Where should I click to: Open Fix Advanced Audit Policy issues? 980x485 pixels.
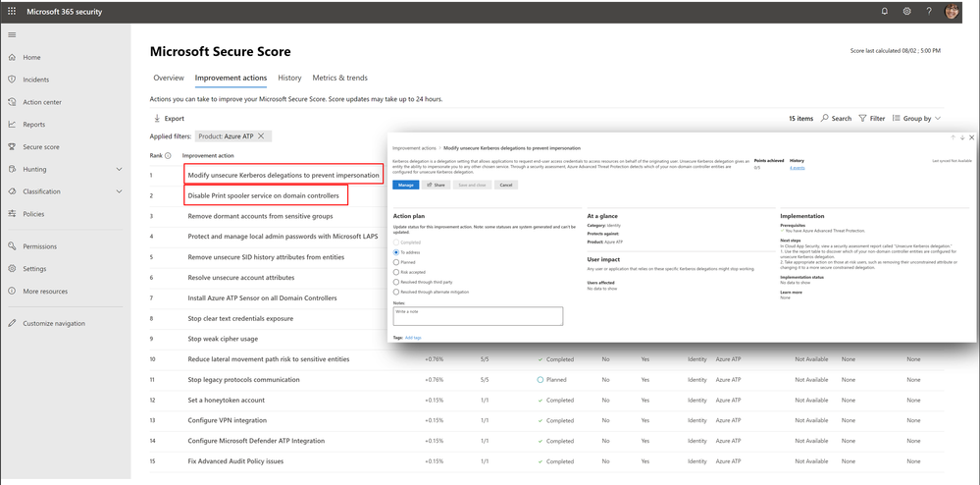[x=236, y=461]
